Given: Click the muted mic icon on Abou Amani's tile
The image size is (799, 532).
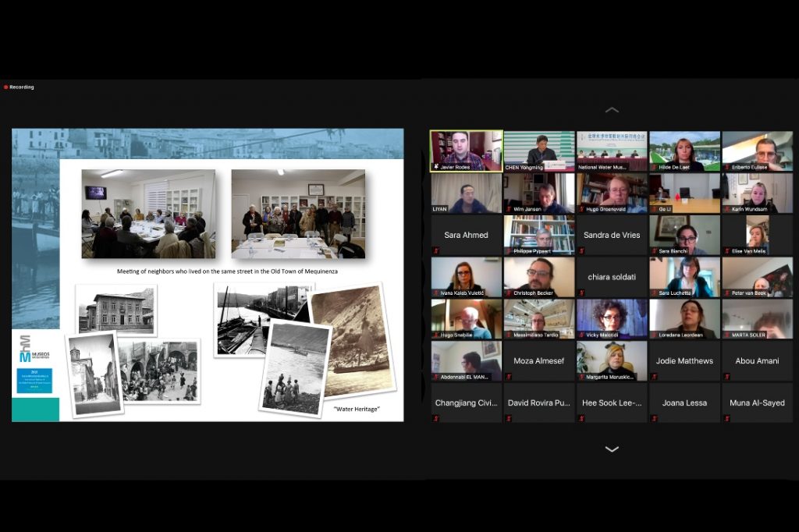Looking at the screenshot, I should (727, 377).
